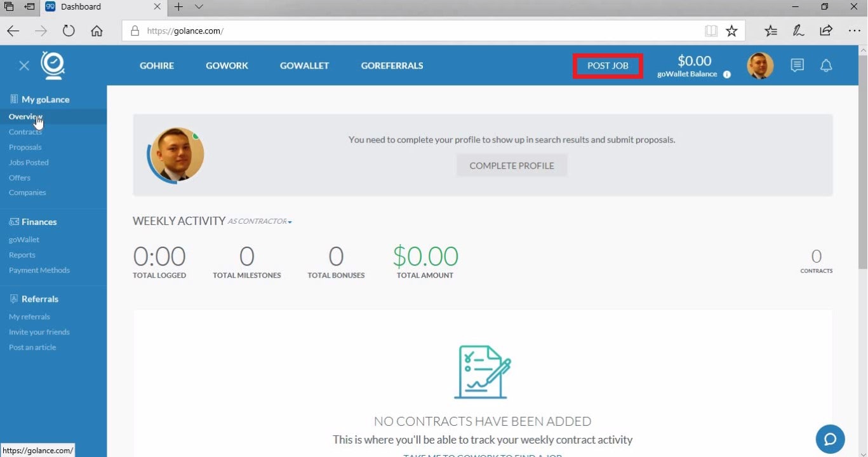This screenshot has width=868, height=457.
Task: Click the Referrals section heading
Action: point(34,299)
